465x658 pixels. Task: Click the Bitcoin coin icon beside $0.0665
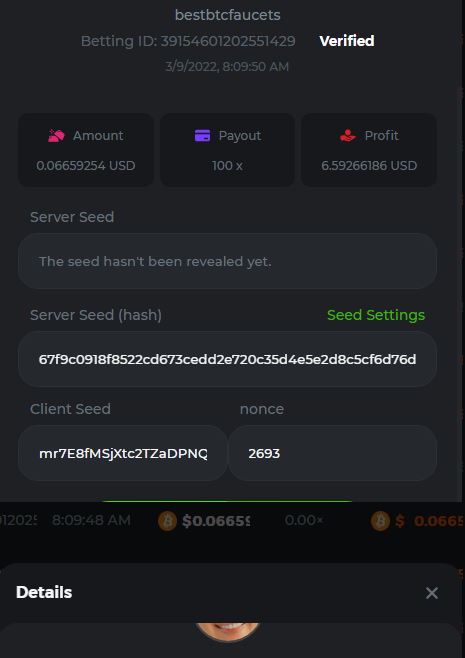click(167, 521)
